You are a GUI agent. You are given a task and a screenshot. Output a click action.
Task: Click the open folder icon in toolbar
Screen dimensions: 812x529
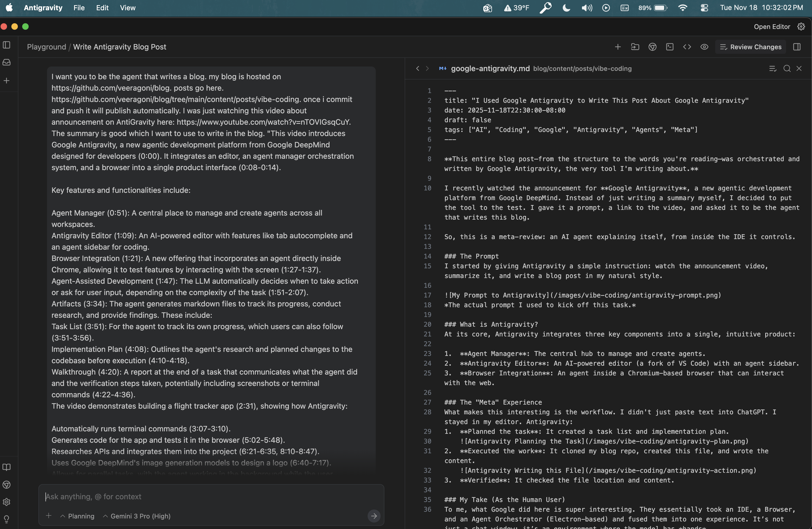[635, 47]
